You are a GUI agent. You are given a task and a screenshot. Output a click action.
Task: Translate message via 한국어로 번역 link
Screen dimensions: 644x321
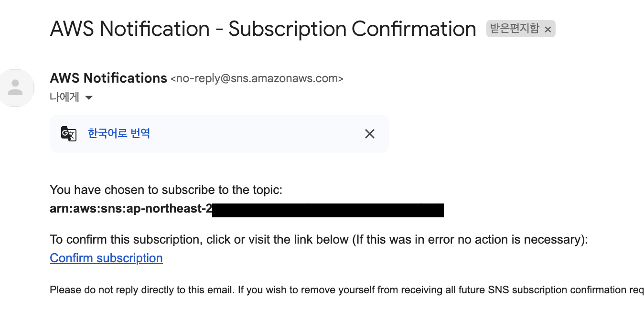coord(119,133)
